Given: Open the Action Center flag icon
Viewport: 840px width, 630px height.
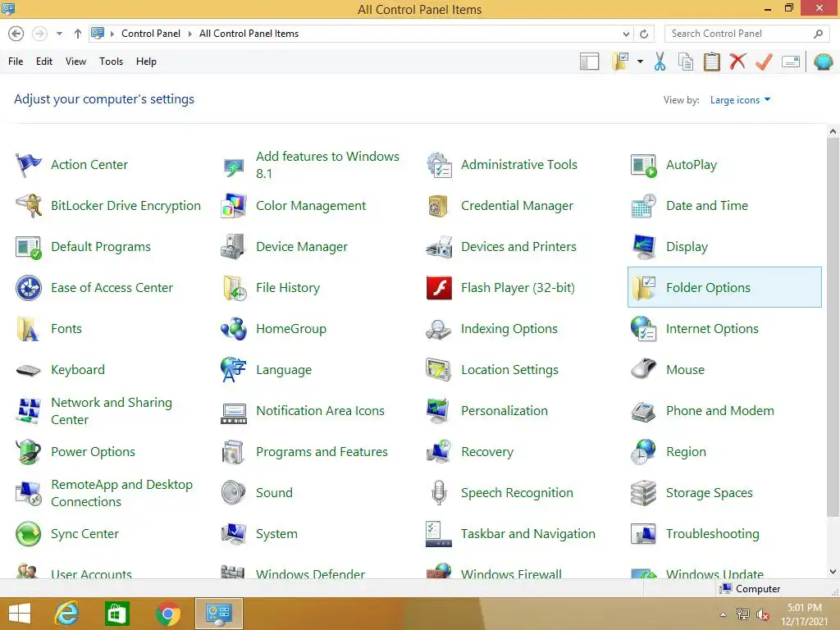Looking at the screenshot, I should coord(28,164).
